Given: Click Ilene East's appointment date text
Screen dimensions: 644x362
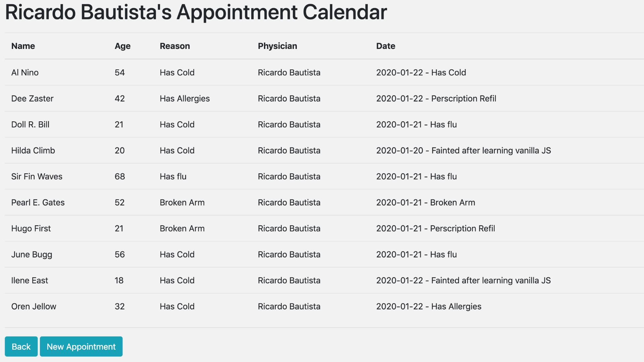Looking at the screenshot, I should 464,280.
